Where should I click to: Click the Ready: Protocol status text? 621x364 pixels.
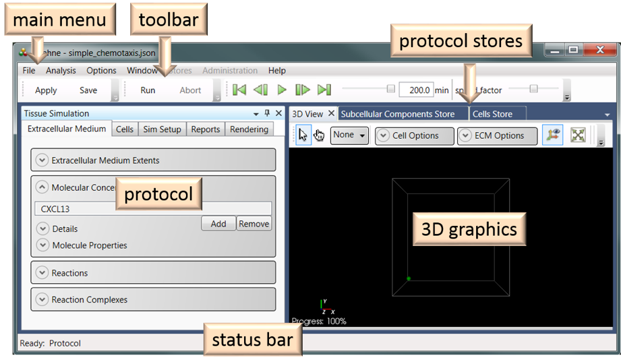coord(51,343)
